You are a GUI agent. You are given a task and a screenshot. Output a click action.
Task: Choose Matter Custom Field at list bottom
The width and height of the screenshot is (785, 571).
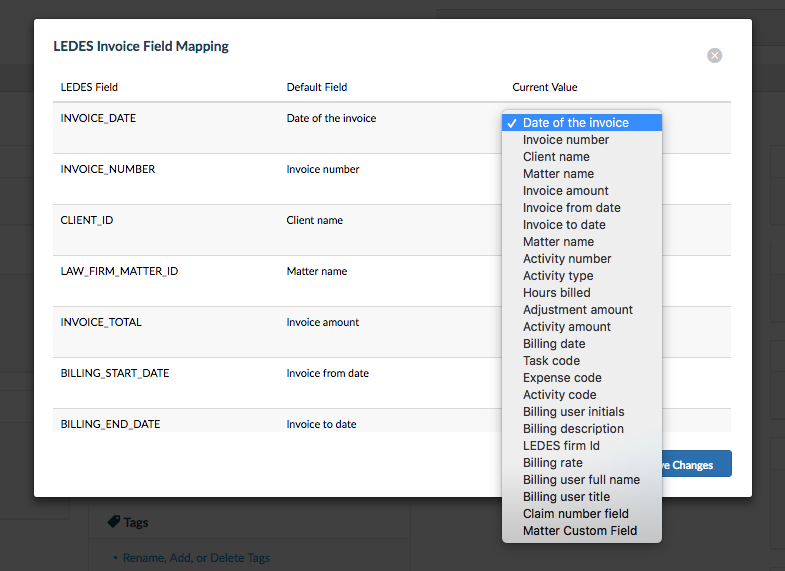click(579, 531)
